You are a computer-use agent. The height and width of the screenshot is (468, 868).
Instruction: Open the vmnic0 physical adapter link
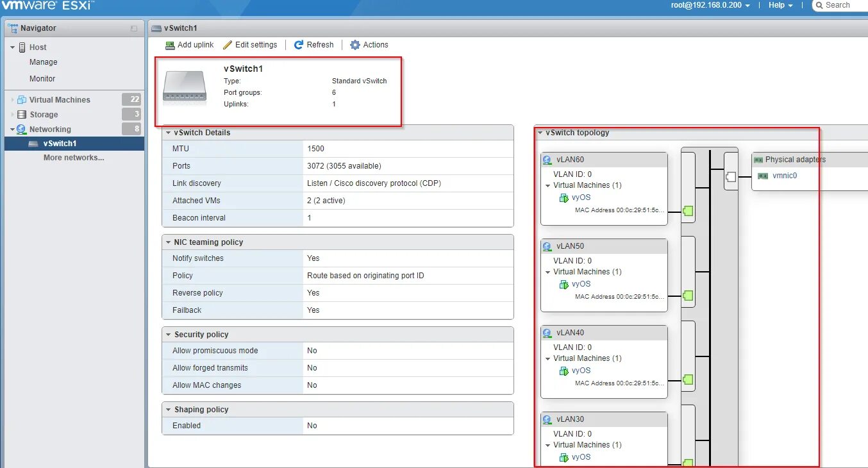tap(785, 176)
